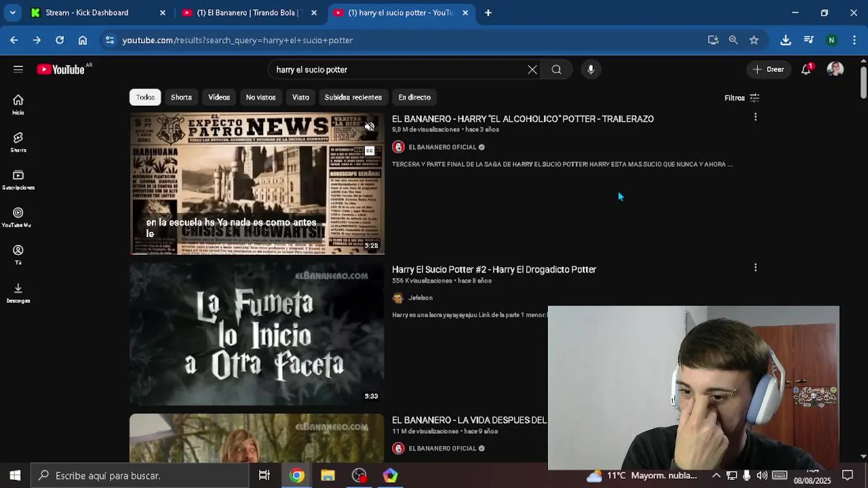Select the No vistos filter chip
This screenshot has width=868, height=488.
pyautogui.click(x=260, y=97)
